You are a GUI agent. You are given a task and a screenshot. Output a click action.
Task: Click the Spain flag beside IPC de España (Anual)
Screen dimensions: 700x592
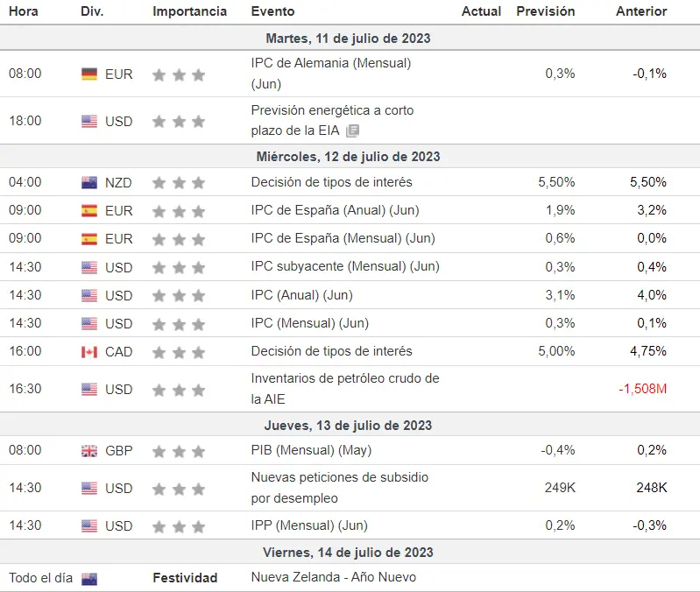[89, 210]
